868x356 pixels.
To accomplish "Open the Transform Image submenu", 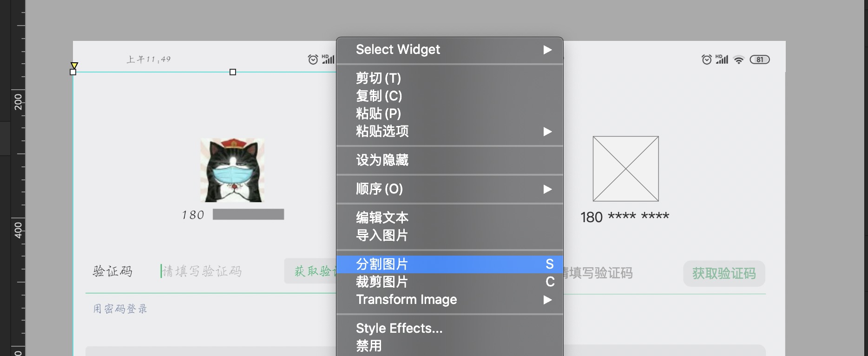I will coord(449,300).
